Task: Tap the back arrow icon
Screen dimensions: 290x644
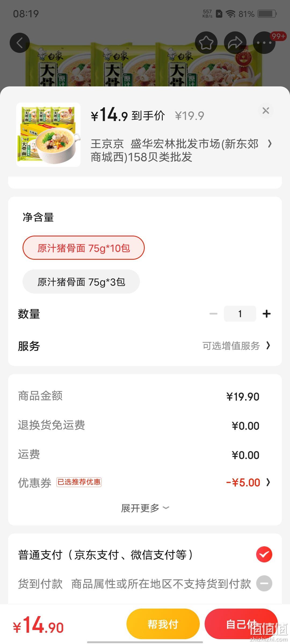Action: pyautogui.click(x=20, y=43)
